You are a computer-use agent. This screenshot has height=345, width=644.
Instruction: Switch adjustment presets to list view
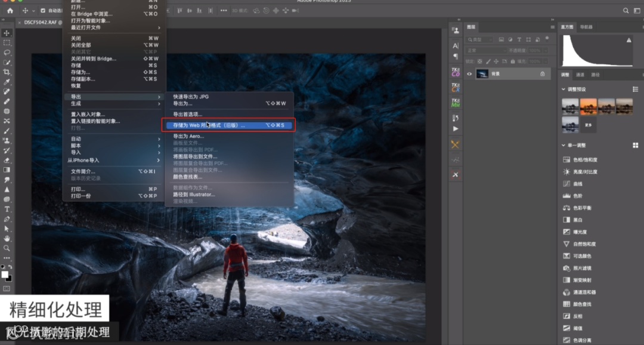636,89
